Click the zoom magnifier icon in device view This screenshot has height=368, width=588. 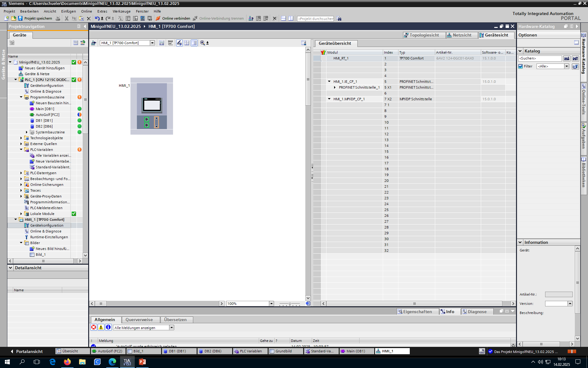pos(202,43)
